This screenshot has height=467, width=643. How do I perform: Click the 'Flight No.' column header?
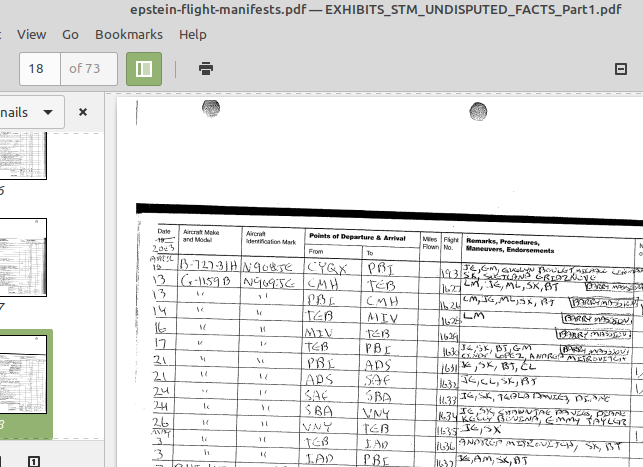click(451, 244)
